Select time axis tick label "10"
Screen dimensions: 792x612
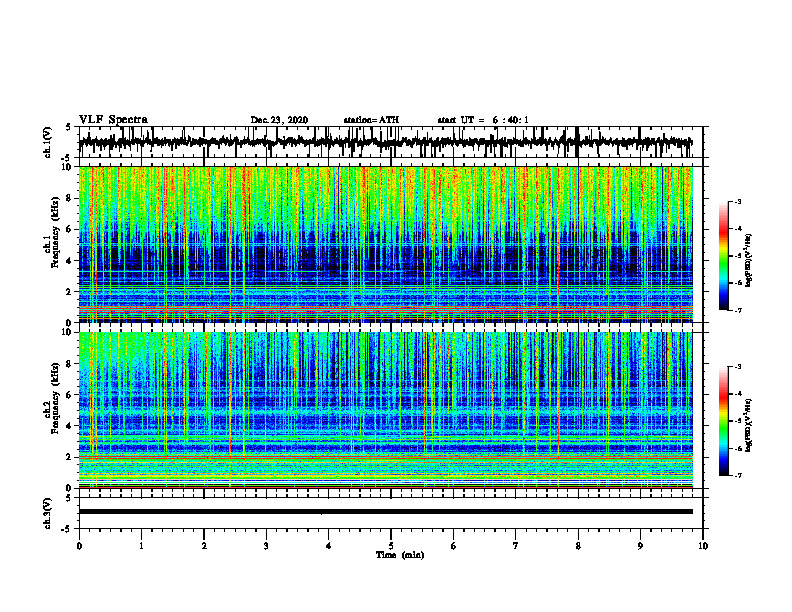click(x=703, y=546)
